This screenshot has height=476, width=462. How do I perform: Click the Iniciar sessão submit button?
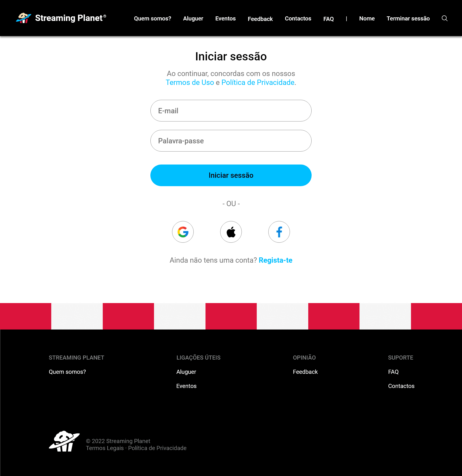coord(231,175)
